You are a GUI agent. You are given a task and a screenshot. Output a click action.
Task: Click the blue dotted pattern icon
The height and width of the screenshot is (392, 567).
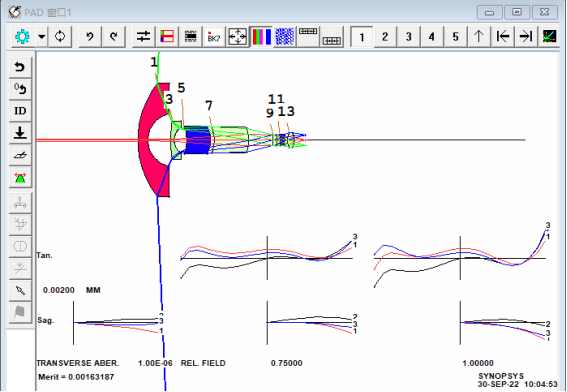pyautogui.click(x=285, y=37)
